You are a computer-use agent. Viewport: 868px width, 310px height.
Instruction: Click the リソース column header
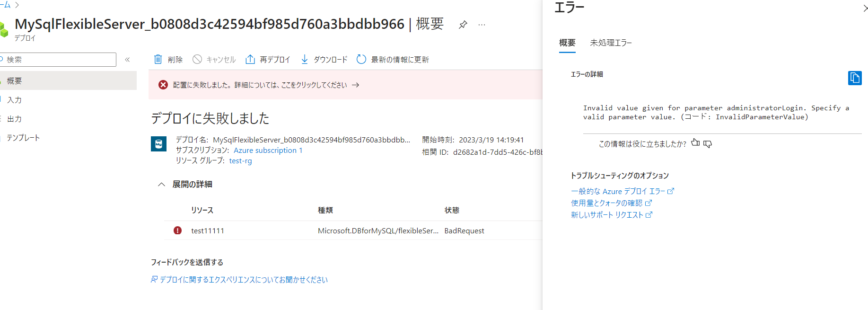(202, 210)
